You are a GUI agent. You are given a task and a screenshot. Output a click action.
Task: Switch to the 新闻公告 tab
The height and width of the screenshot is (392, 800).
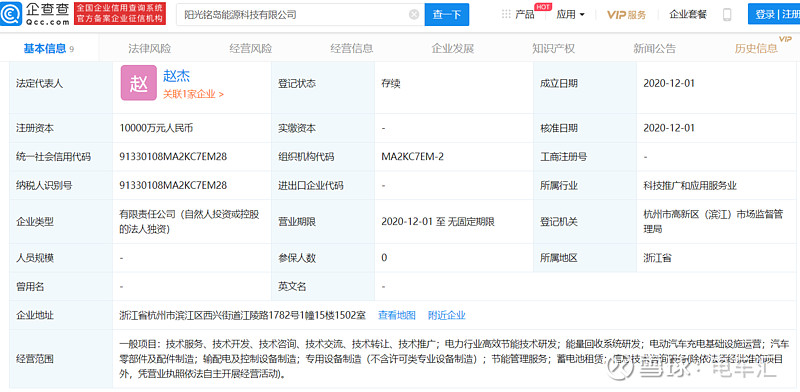(x=655, y=48)
